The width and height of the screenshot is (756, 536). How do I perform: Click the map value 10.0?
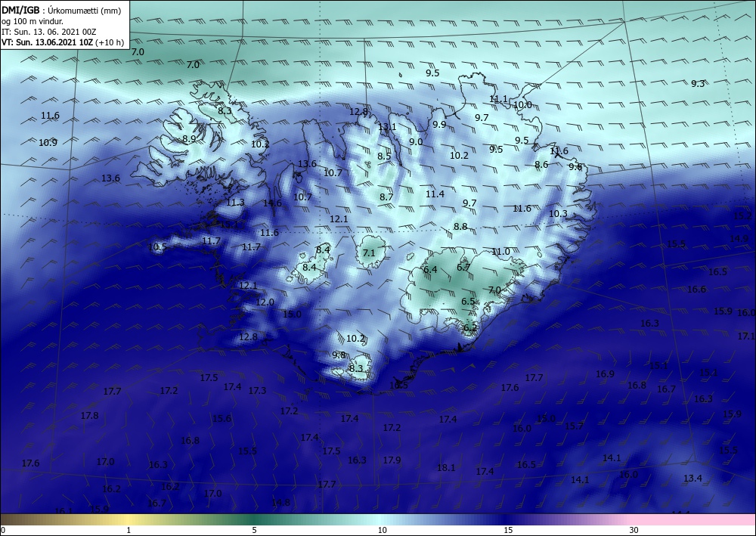pos(522,104)
